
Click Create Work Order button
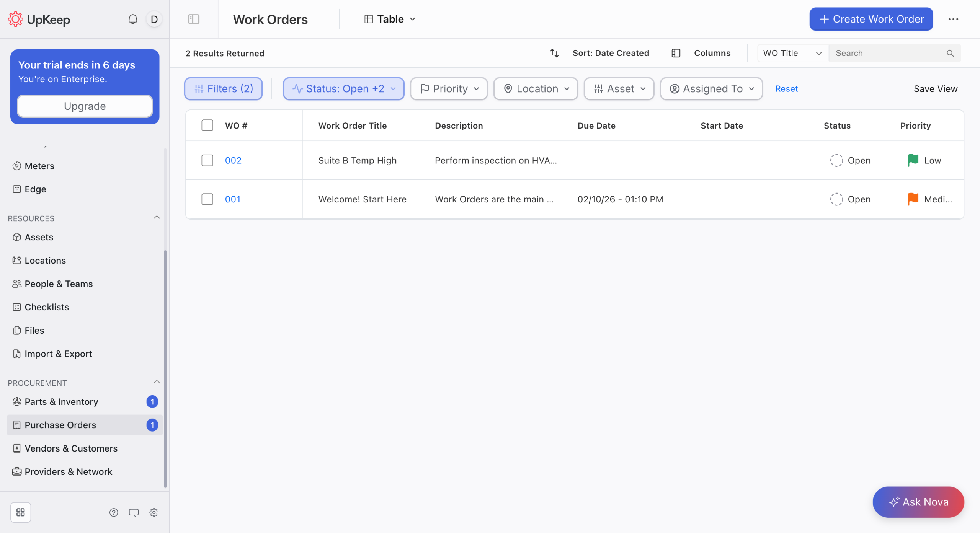coord(871,19)
